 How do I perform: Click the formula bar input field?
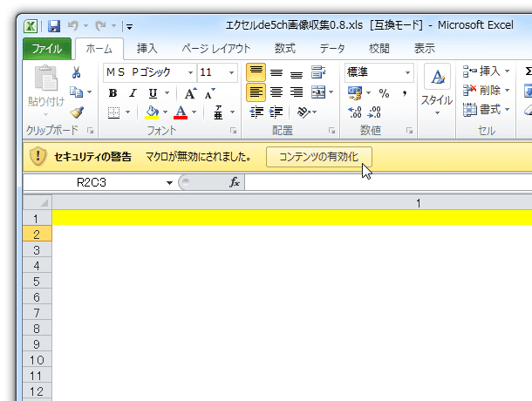click(x=388, y=182)
